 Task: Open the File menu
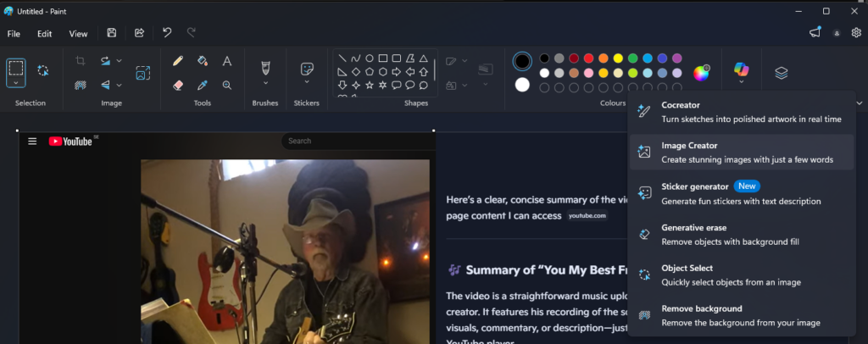[14, 34]
